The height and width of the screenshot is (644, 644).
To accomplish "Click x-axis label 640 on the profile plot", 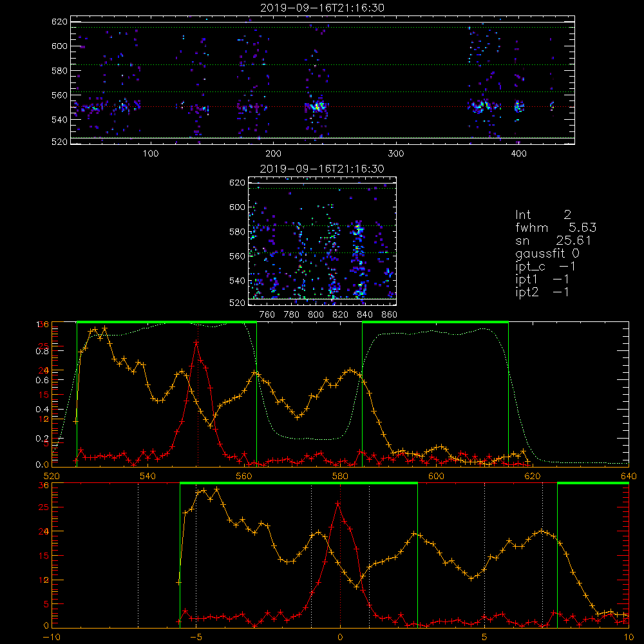I will click(629, 476).
